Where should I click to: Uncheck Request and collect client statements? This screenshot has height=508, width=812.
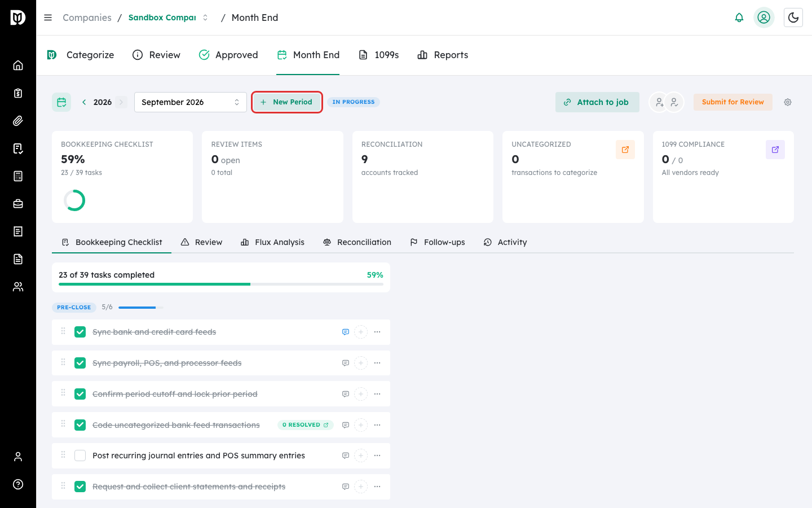pyautogui.click(x=80, y=487)
